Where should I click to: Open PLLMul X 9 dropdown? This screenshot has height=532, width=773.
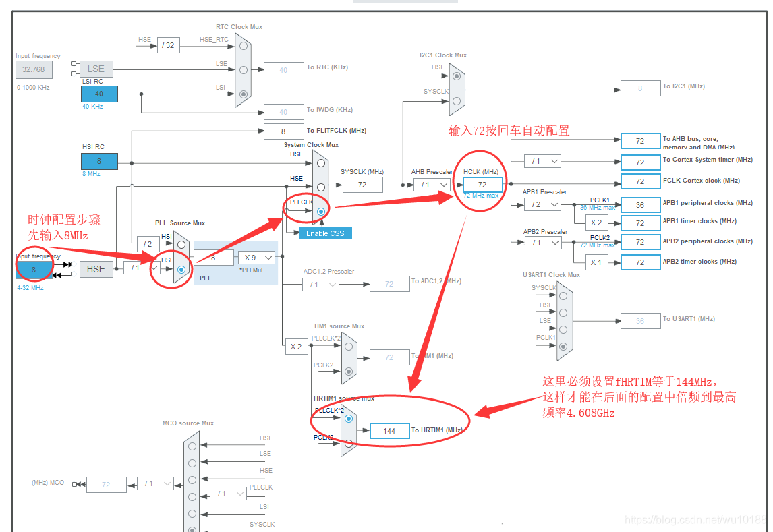click(256, 258)
